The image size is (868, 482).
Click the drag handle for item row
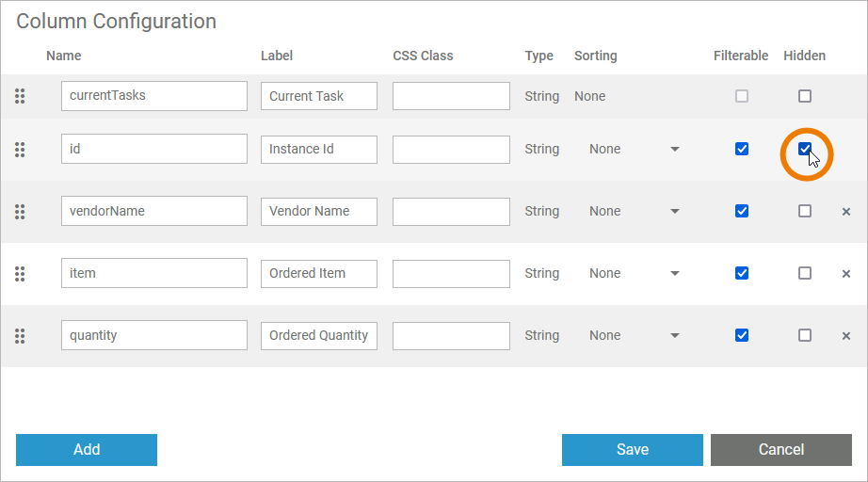click(20, 273)
